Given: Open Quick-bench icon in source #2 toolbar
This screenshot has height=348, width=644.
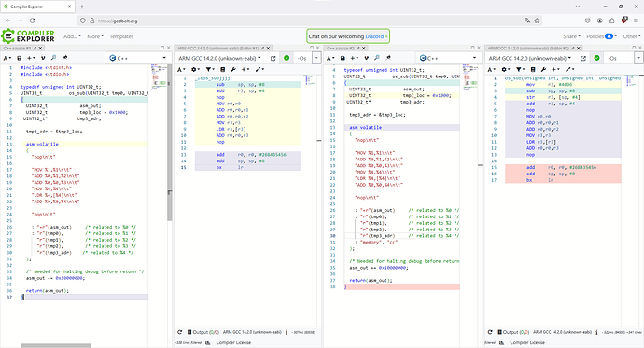Looking at the screenshot, I should pyautogui.click(x=388, y=58).
